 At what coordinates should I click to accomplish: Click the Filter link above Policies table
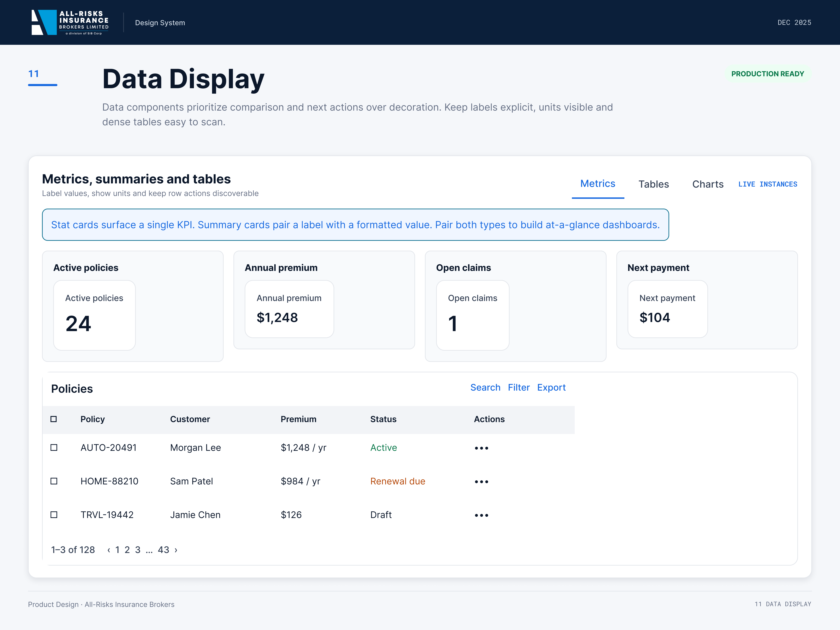pos(519,387)
